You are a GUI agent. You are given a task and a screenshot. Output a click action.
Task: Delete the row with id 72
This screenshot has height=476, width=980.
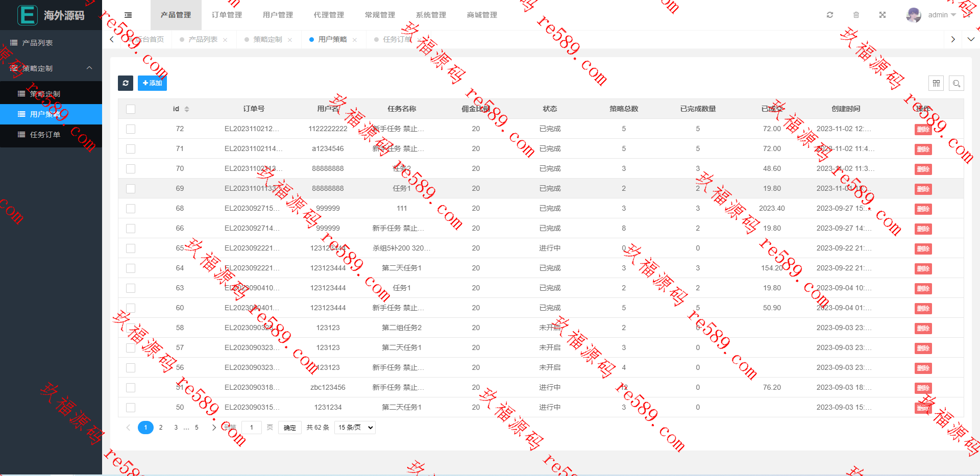(x=923, y=130)
